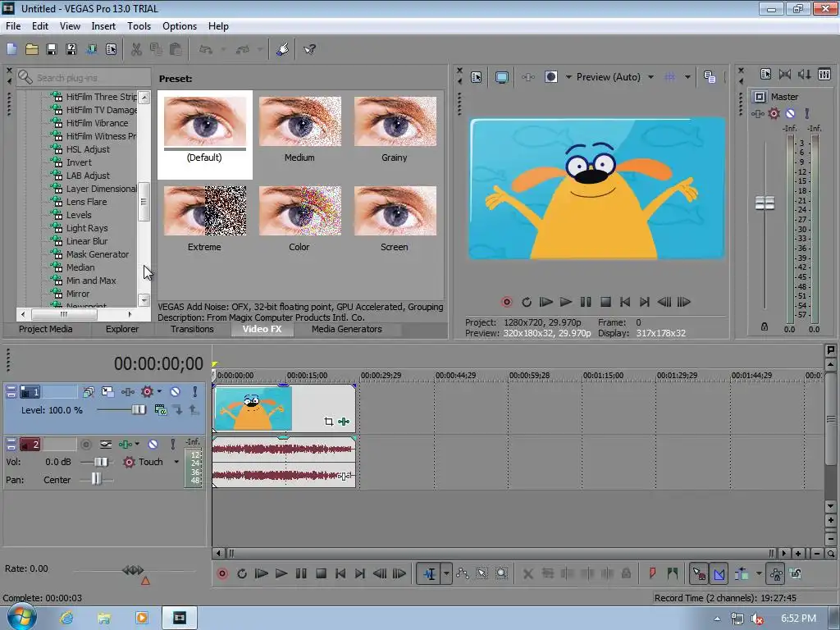Open the Options menu
840x630 pixels.
pos(180,25)
